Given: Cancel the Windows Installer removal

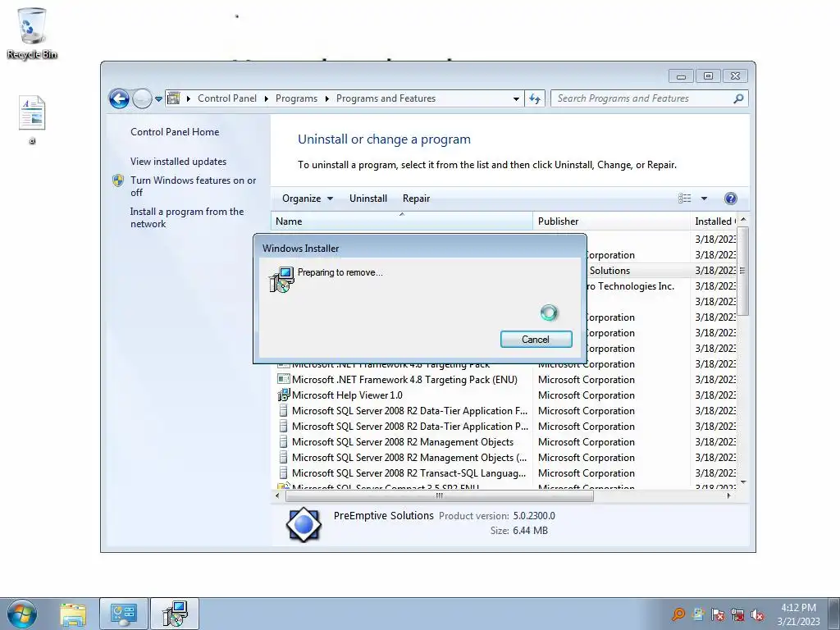Looking at the screenshot, I should coord(536,339).
